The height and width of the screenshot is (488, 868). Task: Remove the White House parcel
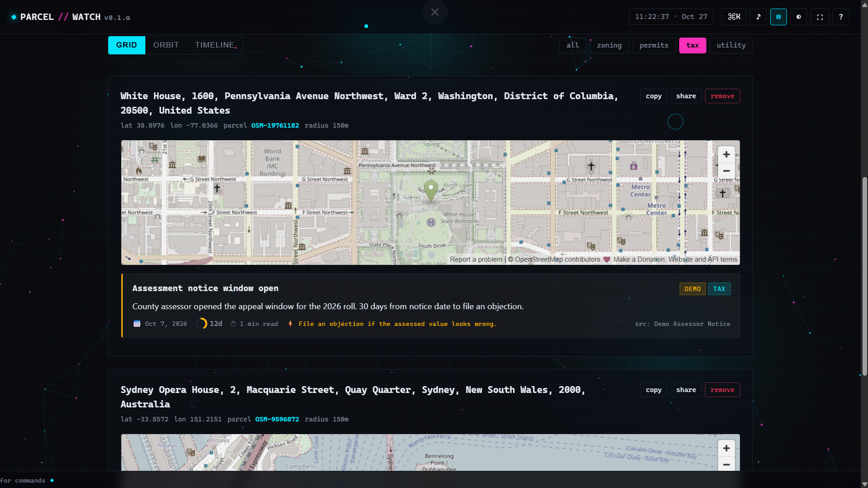point(722,96)
